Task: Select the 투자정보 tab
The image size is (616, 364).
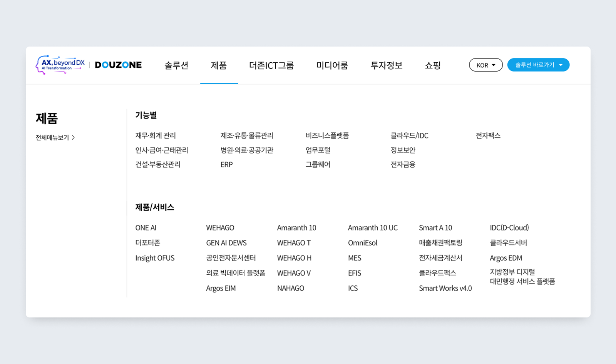Action: (x=387, y=65)
